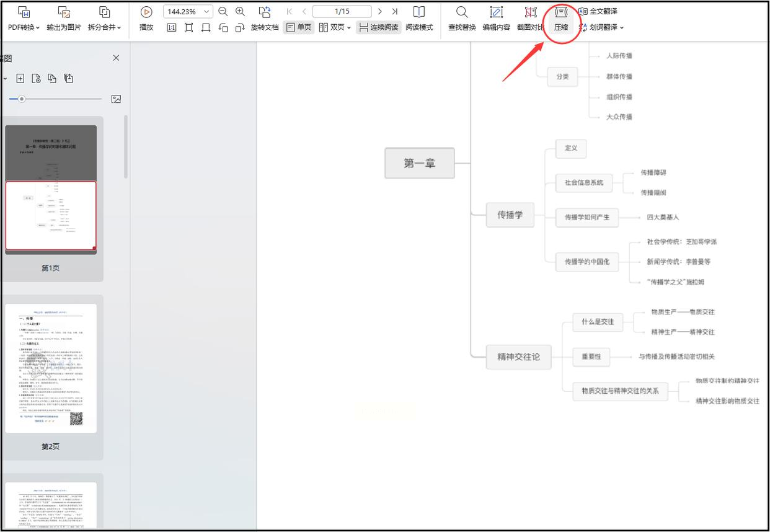Viewport: 770px width, 532px height.
Task: Rotate view clockwise icon
Action: (241, 27)
